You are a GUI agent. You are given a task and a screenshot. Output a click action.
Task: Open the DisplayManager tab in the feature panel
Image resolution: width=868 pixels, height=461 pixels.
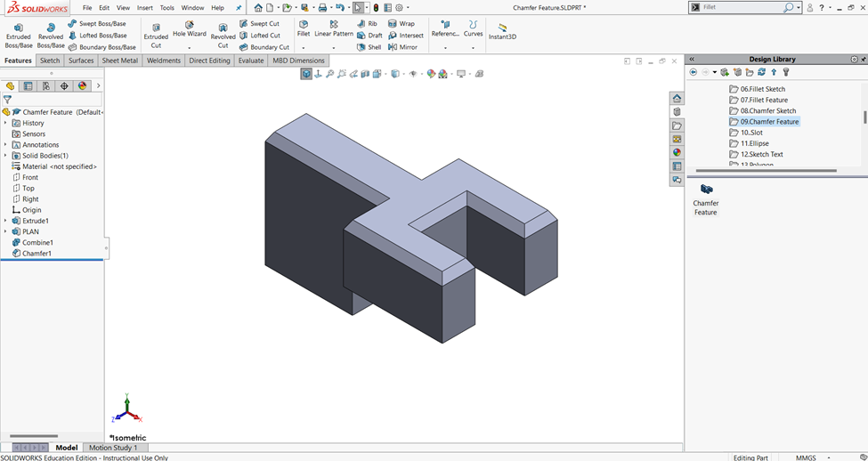point(83,85)
